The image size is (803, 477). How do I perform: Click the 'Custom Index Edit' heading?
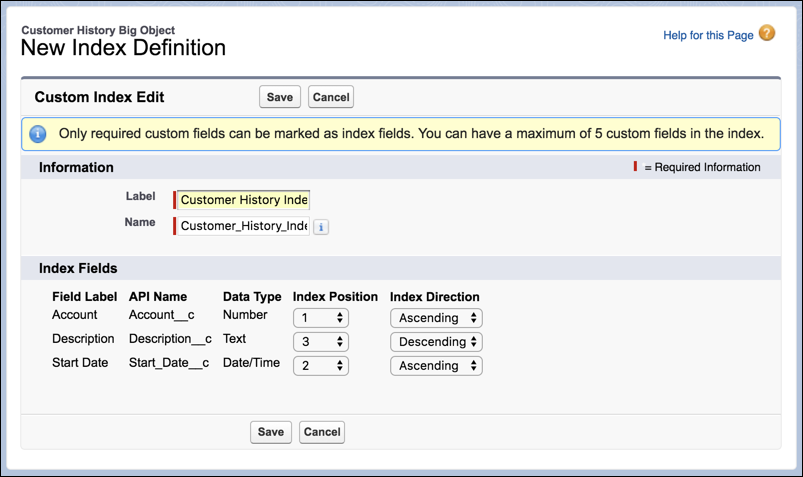pos(99,97)
